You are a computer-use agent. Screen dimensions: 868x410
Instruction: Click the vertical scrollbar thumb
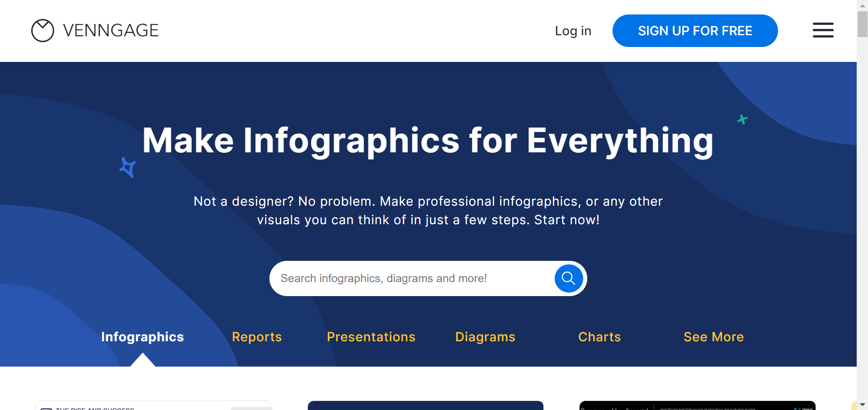coord(862,24)
